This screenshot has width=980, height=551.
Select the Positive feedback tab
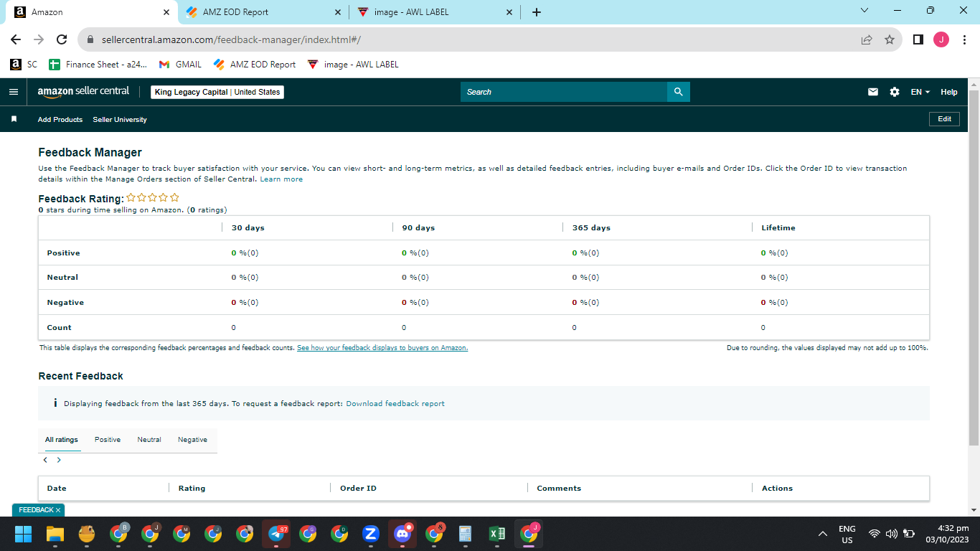point(108,440)
